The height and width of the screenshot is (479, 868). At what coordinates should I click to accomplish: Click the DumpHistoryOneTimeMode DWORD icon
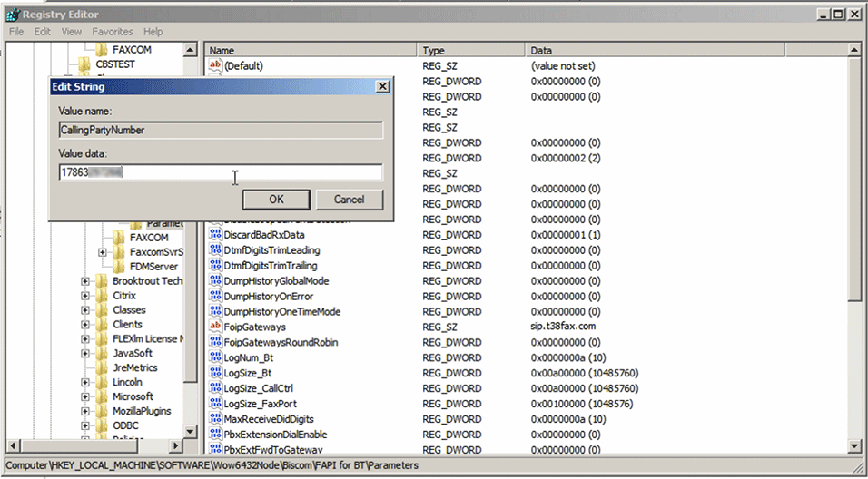[215, 311]
